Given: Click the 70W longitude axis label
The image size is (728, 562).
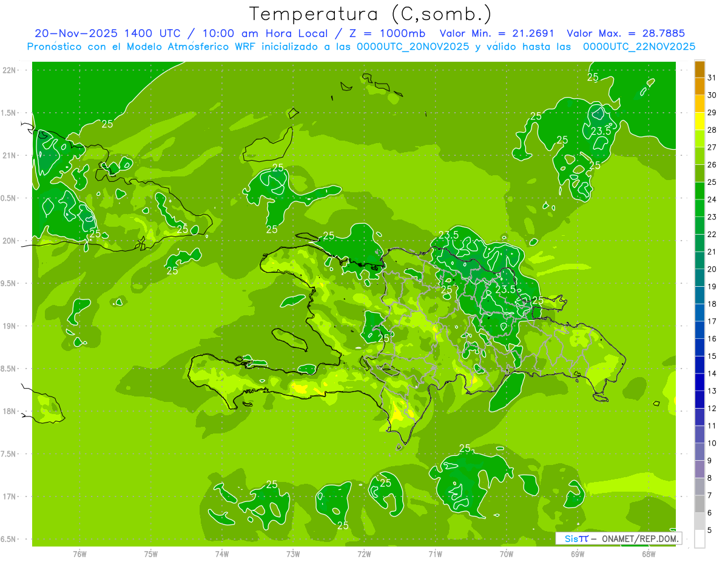Looking at the screenshot, I should pyautogui.click(x=506, y=554).
